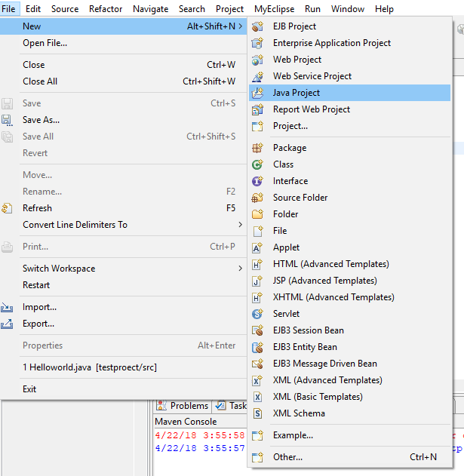Viewport: 464px width, 476px height.
Task: Select Project... in New submenu
Action: [x=350, y=126]
